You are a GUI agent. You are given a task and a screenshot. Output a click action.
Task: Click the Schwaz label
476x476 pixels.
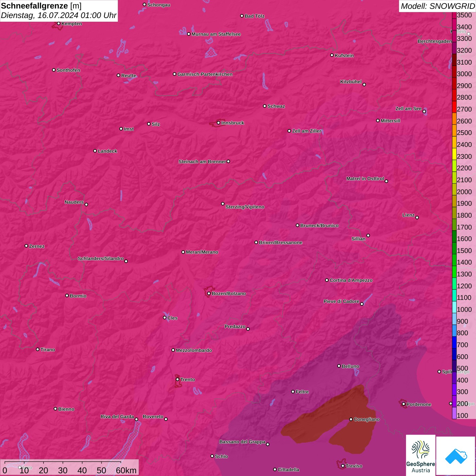pyautogui.click(x=276, y=106)
